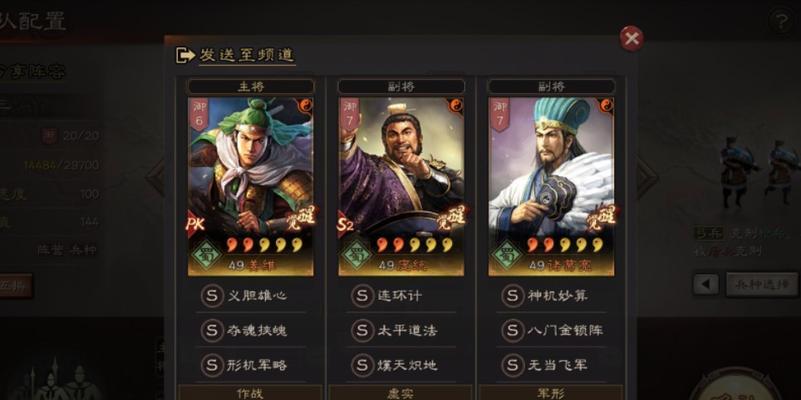Click yin-yang icon on 庞统 card

456,106
